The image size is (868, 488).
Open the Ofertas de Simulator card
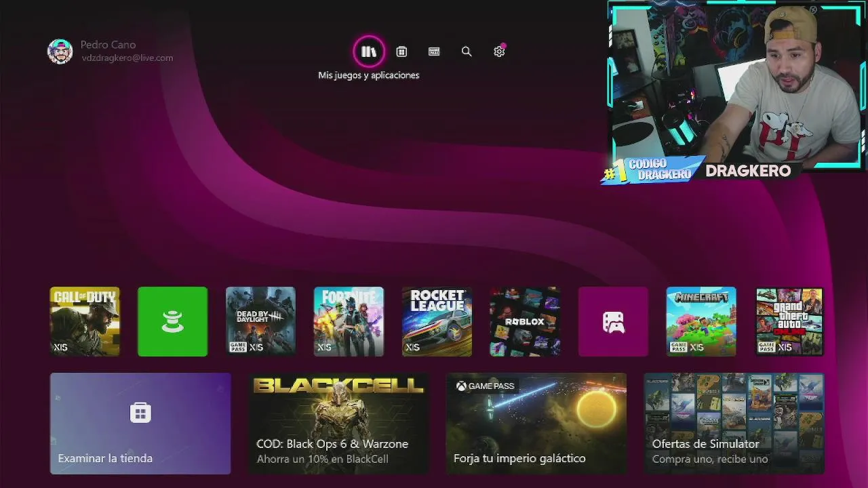[734, 424]
